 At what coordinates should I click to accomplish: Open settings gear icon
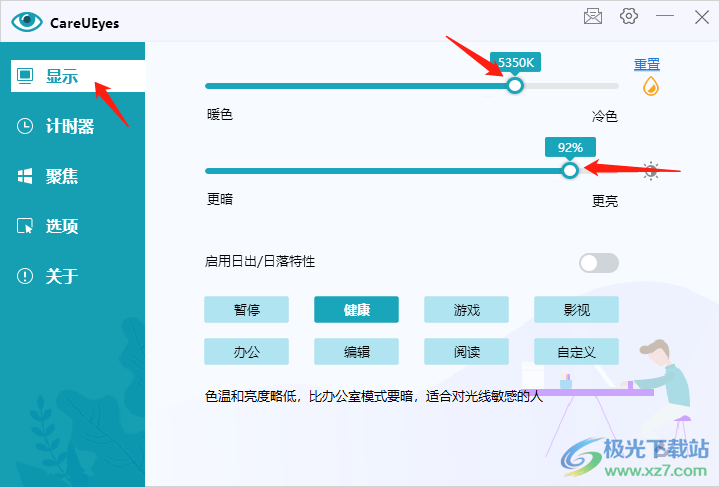point(629,17)
